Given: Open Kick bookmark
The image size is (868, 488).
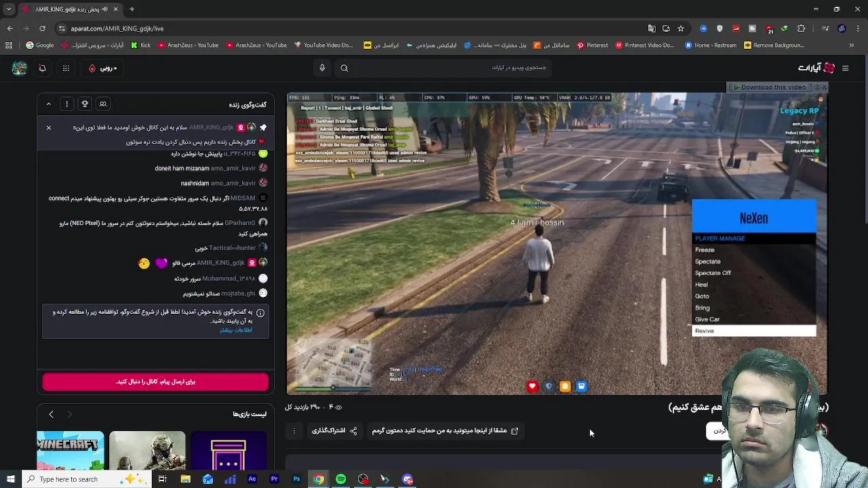Looking at the screenshot, I should (140, 45).
